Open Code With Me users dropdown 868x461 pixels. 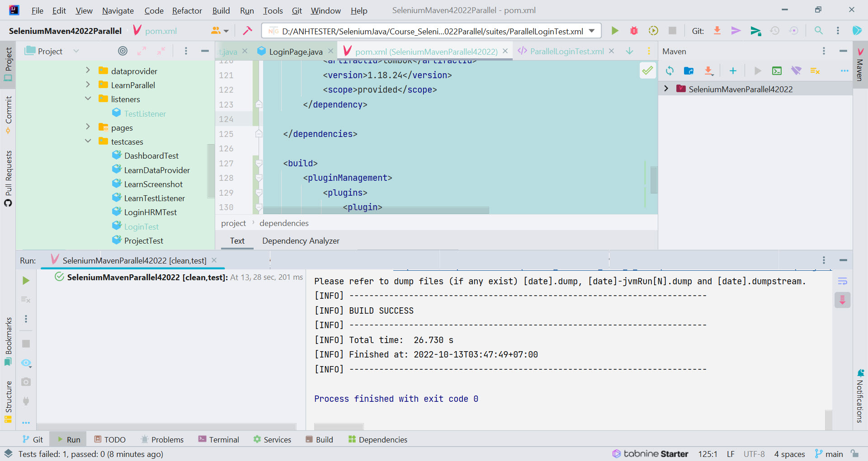click(220, 31)
